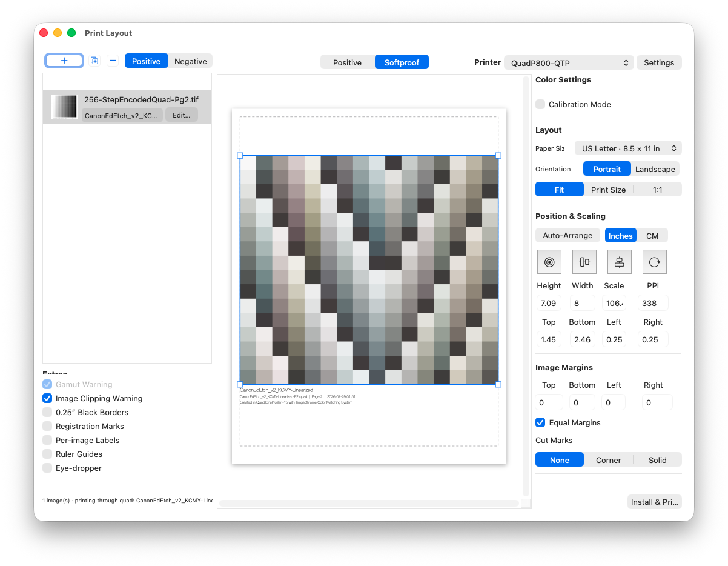Screen dimensions: 728x566
Task: Click the PPI field showing 338
Action: pyautogui.click(x=653, y=303)
